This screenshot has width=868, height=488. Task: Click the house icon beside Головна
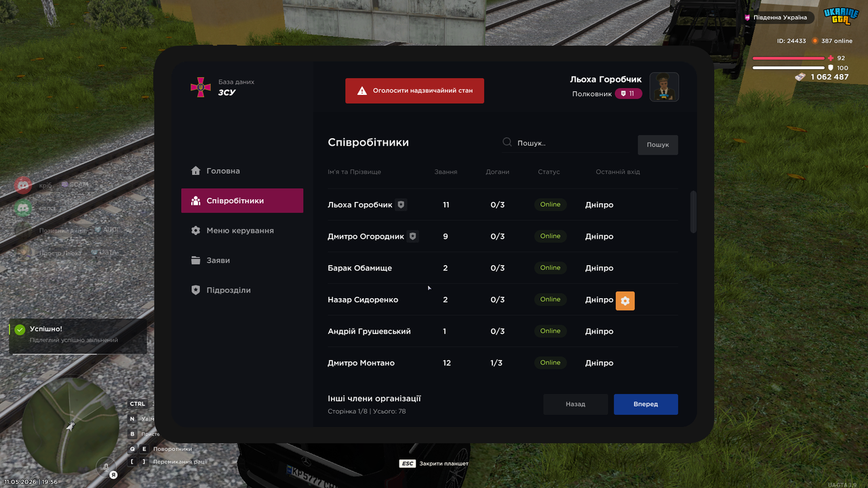pyautogui.click(x=196, y=171)
